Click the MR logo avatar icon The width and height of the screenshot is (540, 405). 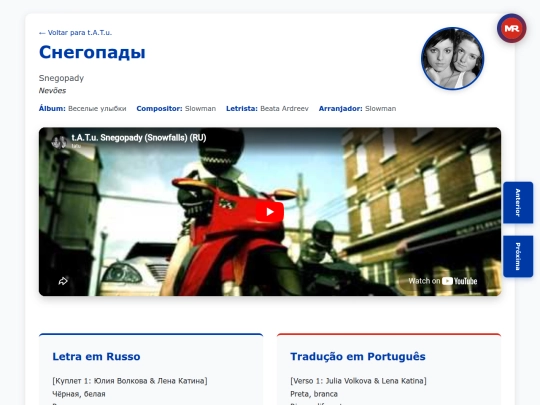[511, 28]
